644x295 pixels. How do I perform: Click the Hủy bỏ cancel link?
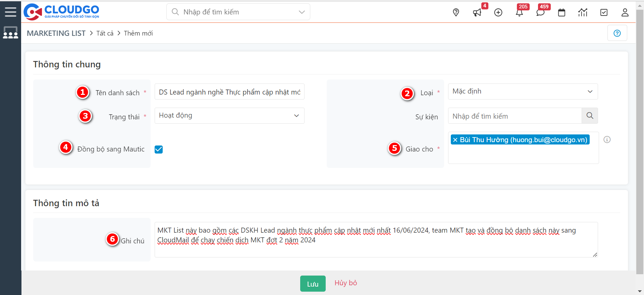pos(345,283)
